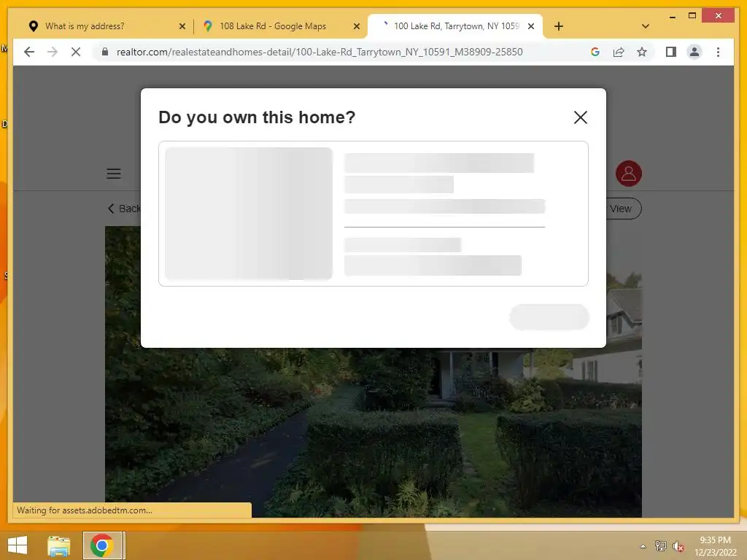Share this page icon
Viewport: 747px width, 560px height.
pos(619,52)
